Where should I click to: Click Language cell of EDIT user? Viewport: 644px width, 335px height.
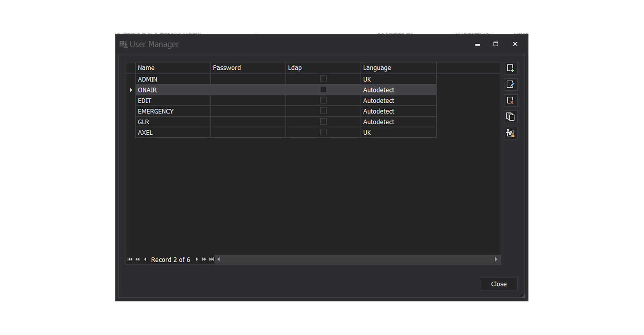[x=398, y=100]
